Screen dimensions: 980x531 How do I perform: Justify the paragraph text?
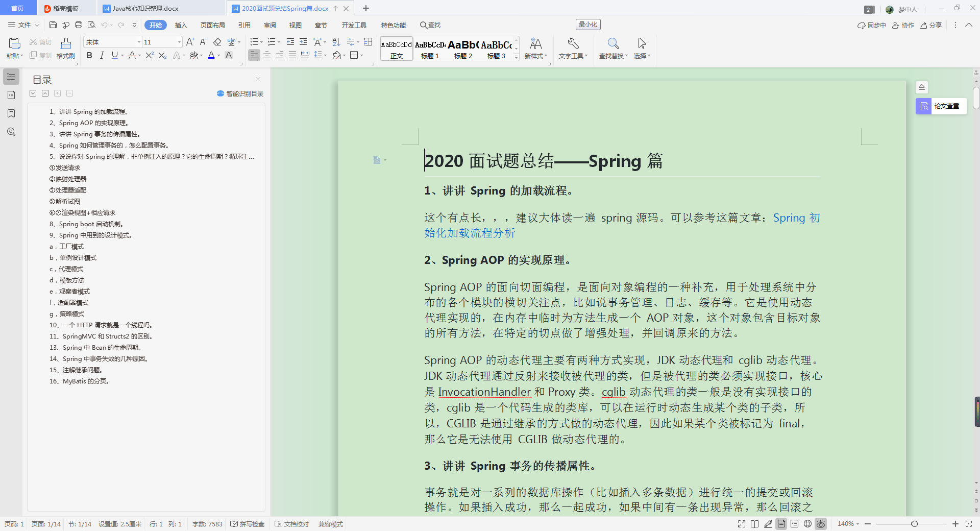tap(292, 55)
